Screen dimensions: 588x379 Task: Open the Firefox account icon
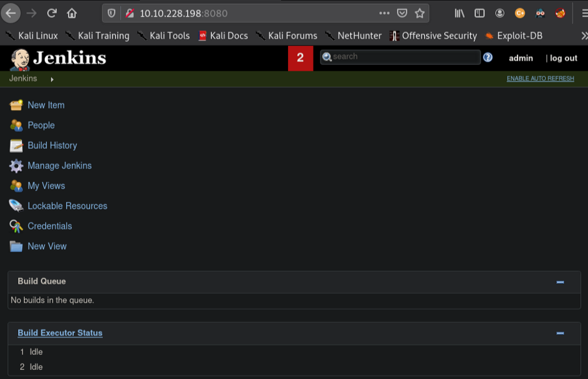tap(499, 14)
